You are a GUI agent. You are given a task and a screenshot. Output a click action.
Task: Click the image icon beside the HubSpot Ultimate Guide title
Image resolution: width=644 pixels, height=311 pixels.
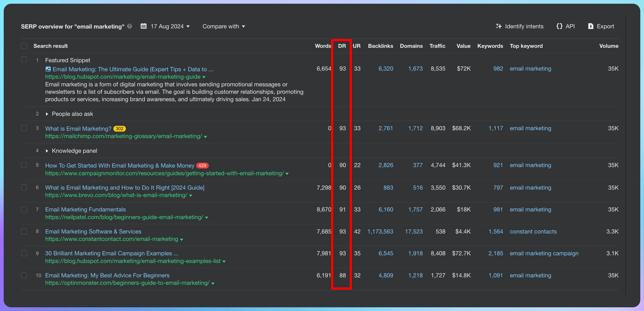[48, 69]
